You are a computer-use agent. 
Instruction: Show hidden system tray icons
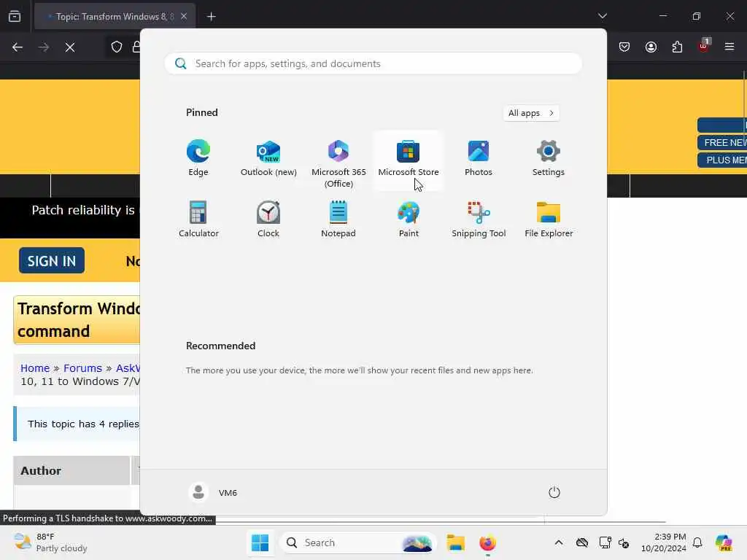558,542
